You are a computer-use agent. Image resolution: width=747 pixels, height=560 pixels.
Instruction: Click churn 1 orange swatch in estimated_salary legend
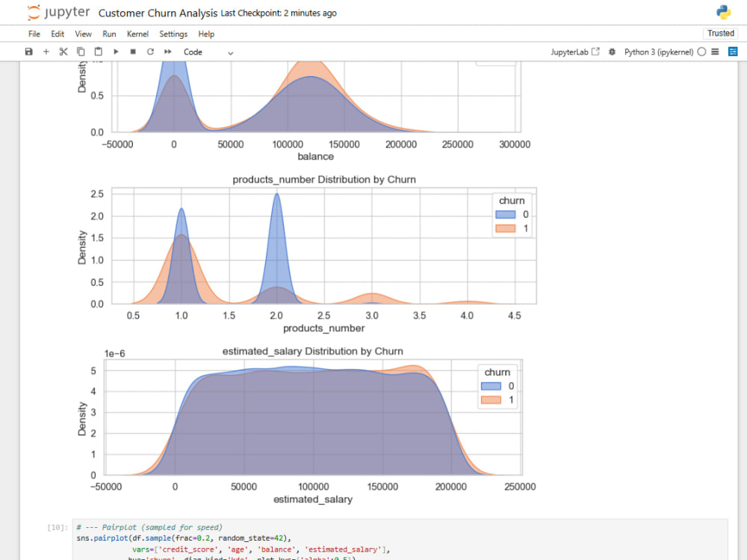491,400
